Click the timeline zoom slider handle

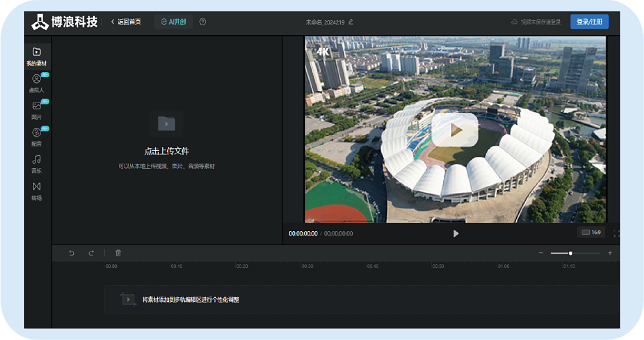pos(570,253)
